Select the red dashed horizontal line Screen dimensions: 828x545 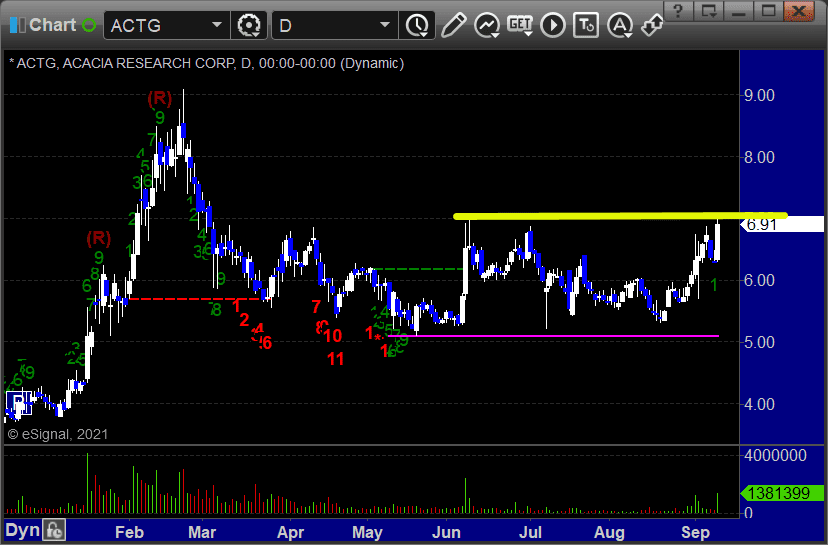[x=199, y=299]
